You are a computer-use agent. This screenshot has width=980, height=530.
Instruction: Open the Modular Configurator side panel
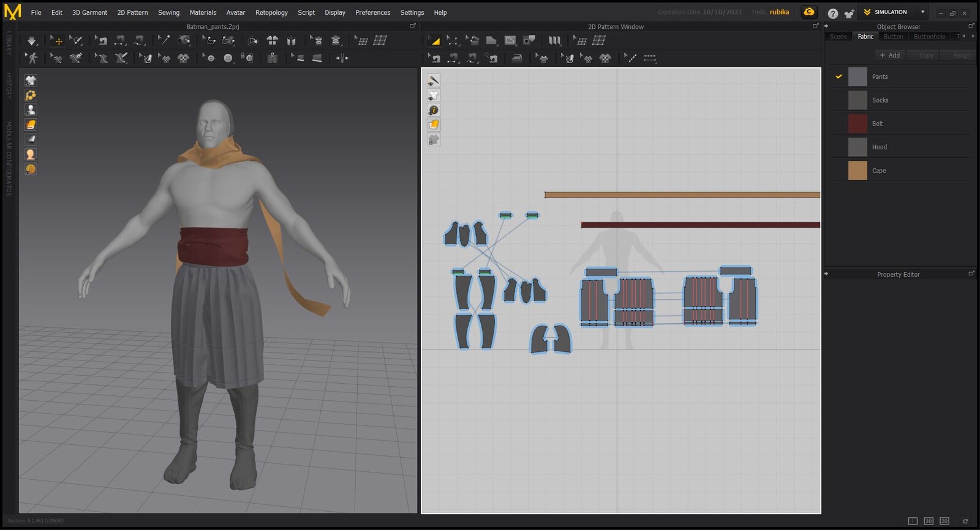tap(9, 159)
